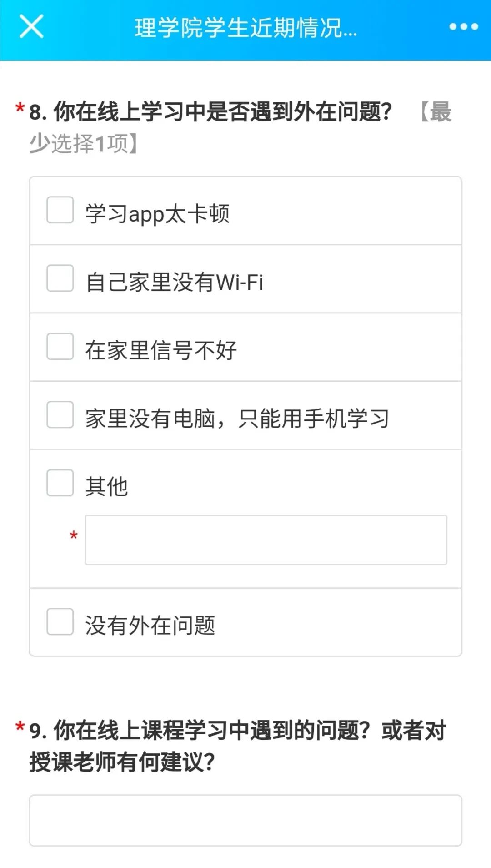Tap the '学习app太卡顿' option label
The width and height of the screenshot is (491, 868).
pyautogui.click(x=157, y=214)
